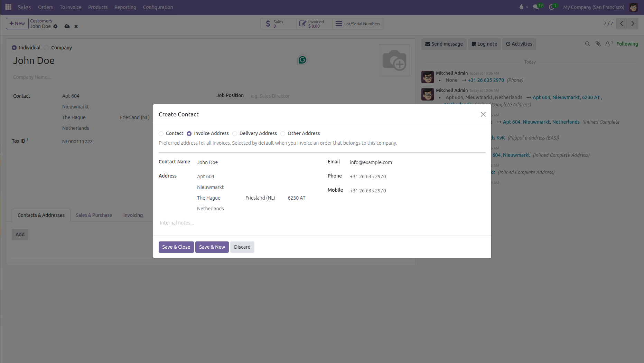Viewport: 644px width, 363px height.
Task: Select the Company radio button
Action: [46, 48]
